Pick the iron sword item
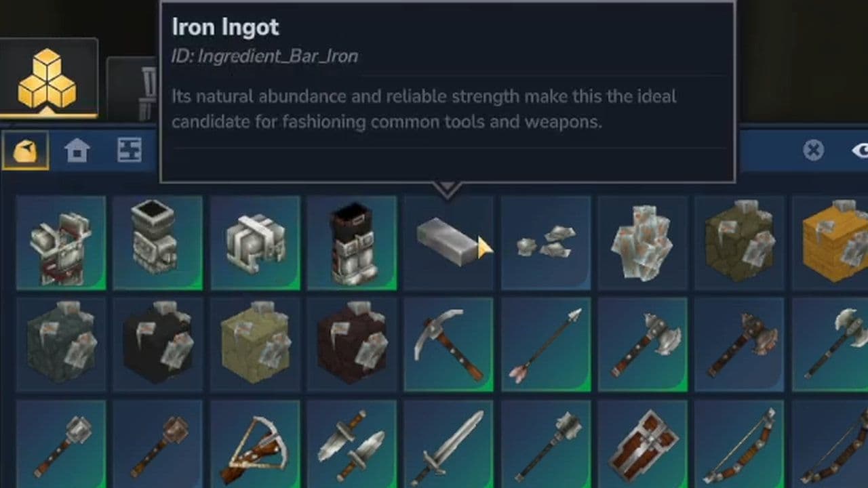The width and height of the screenshot is (868, 488). click(448, 444)
